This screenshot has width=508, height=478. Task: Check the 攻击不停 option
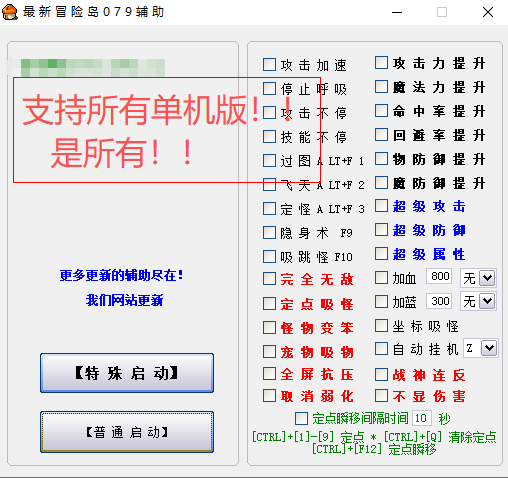coord(269,113)
